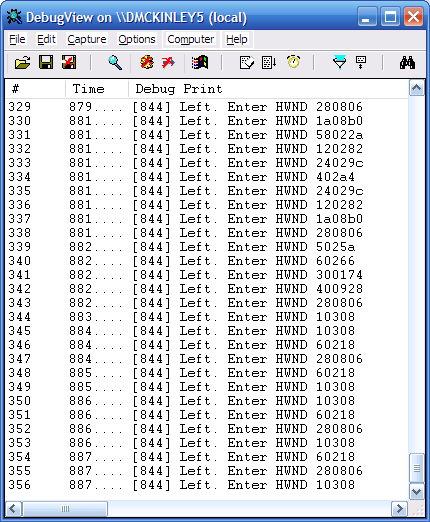Open the File menu

coord(17,39)
